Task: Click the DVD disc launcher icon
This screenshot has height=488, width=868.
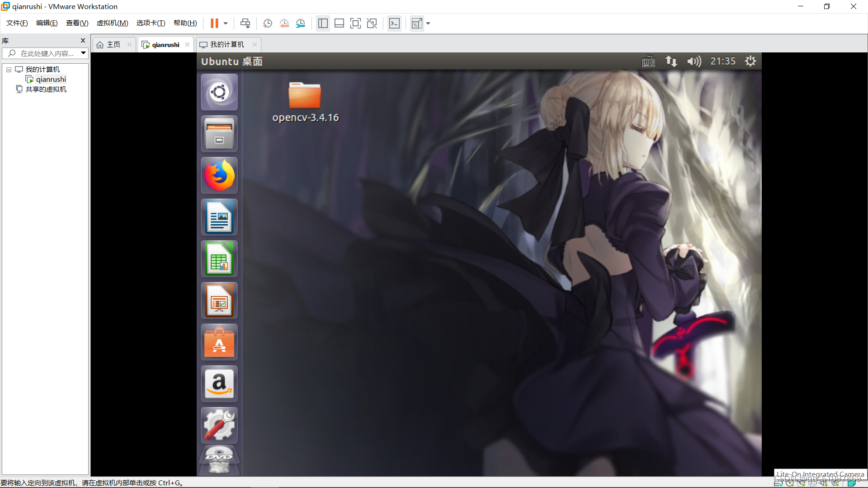Action: click(x=219, y=460)
